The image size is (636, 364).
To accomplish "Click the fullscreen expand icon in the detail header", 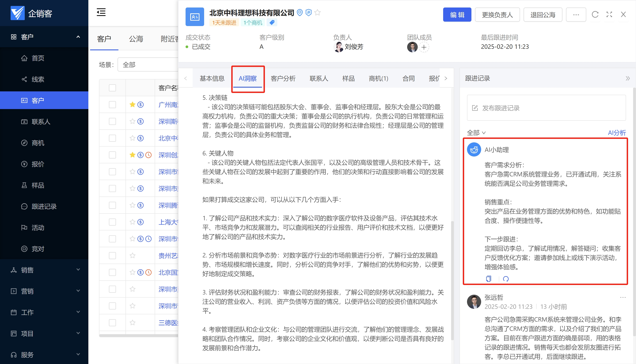I will point(609,15).
